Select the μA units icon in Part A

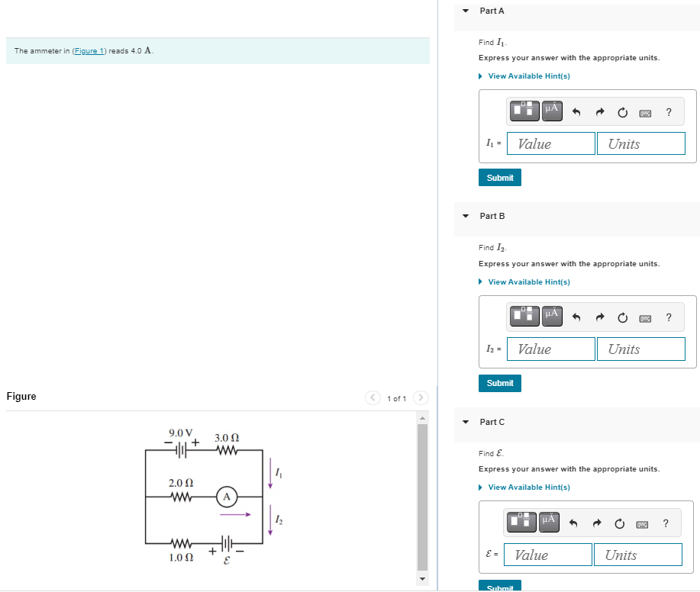[552, 111]
